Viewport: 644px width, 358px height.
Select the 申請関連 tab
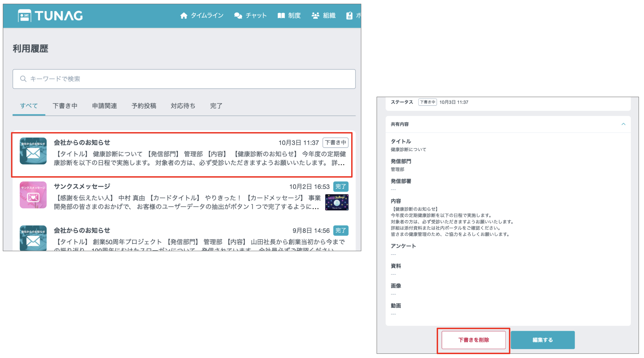104,106
